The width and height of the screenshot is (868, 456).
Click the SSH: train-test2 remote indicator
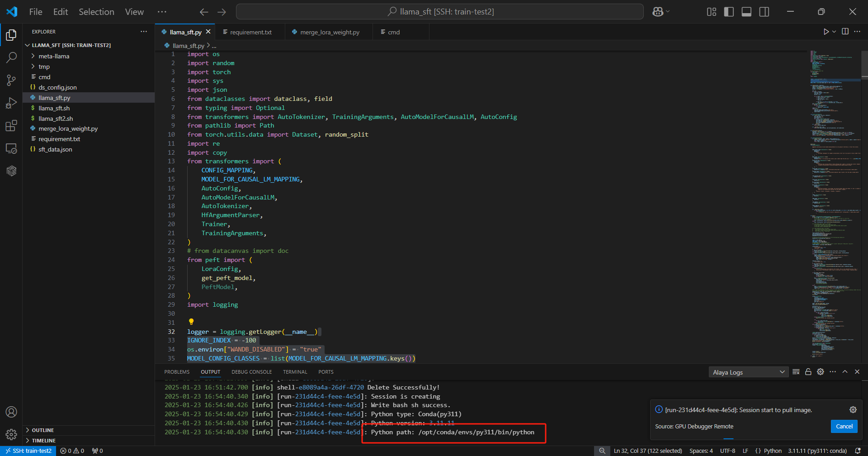tap(28, 451)
